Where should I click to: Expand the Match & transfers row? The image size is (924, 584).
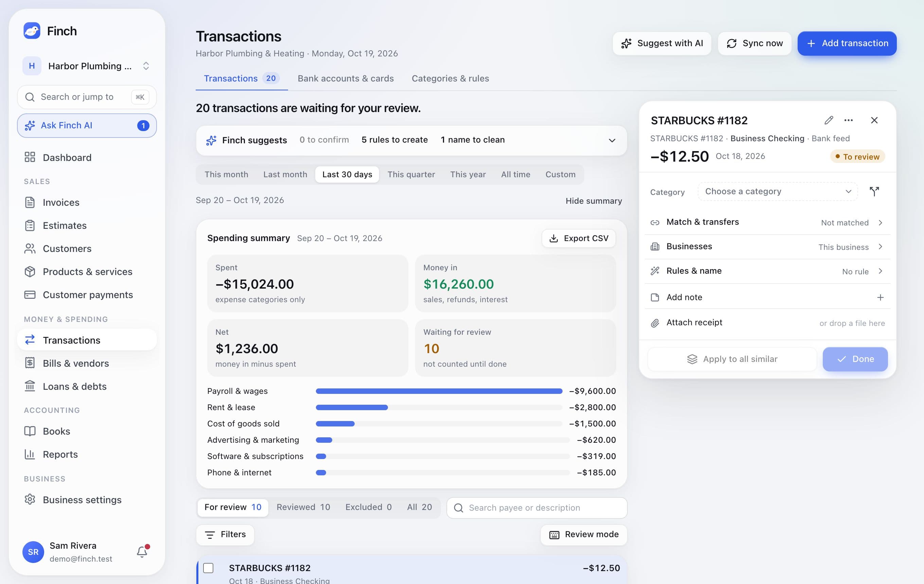click(767, 222)
